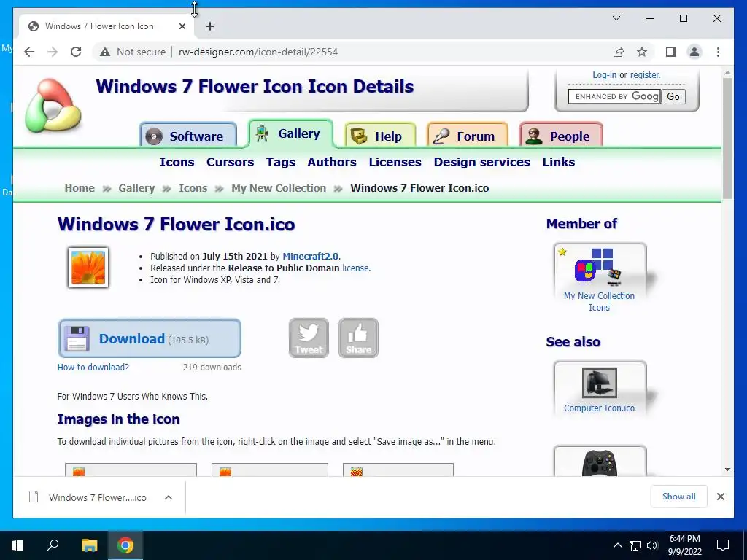Open Licenses submenu item
Viewport: 747px width, 560px height.
(395, 162)
